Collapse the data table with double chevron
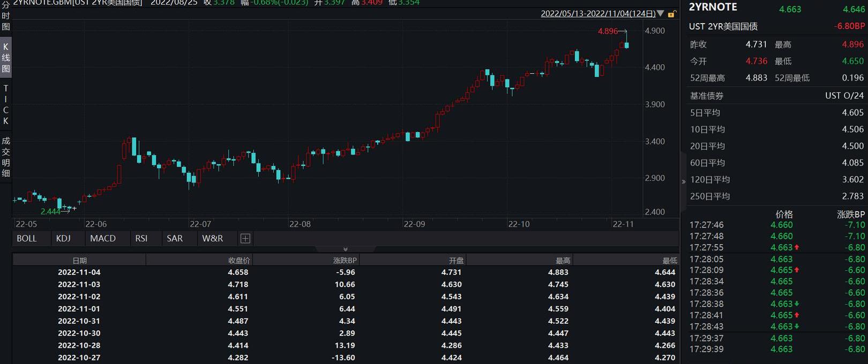868x364 pixels. [345, 249]
